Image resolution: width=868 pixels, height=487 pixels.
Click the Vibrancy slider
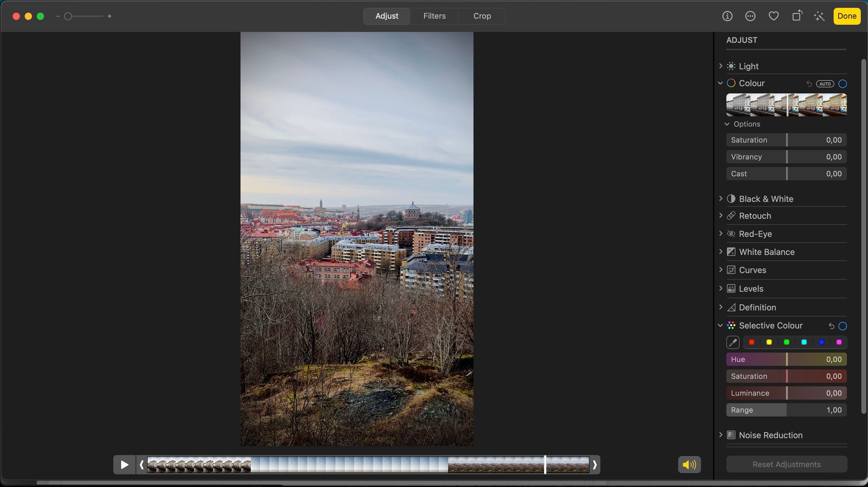tap(786, 157)
